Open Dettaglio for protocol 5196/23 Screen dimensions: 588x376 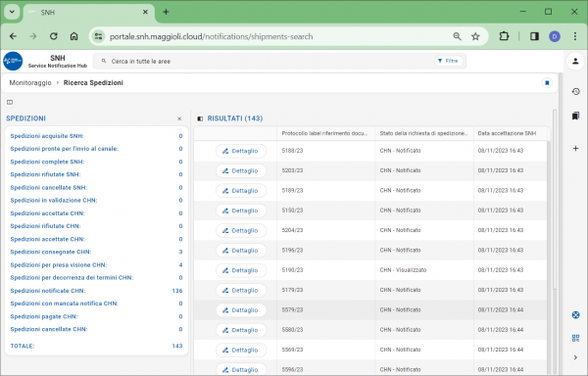(241, 250)
